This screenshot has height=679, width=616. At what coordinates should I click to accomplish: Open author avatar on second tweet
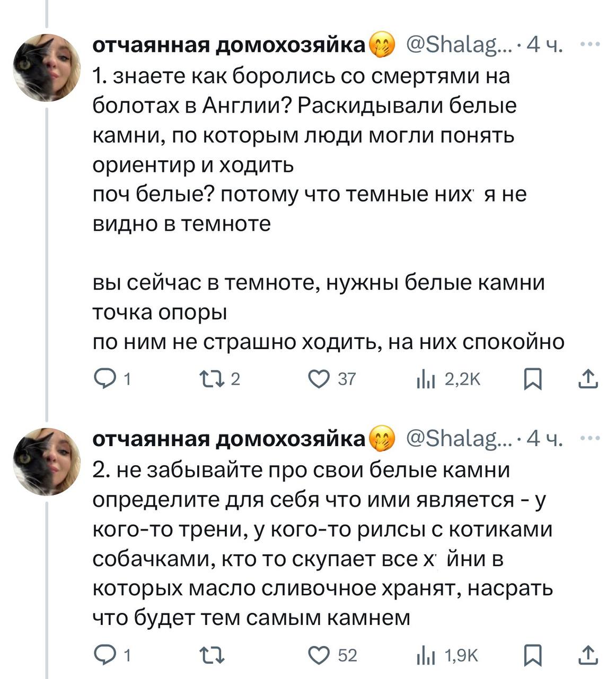tap(47, 461)
